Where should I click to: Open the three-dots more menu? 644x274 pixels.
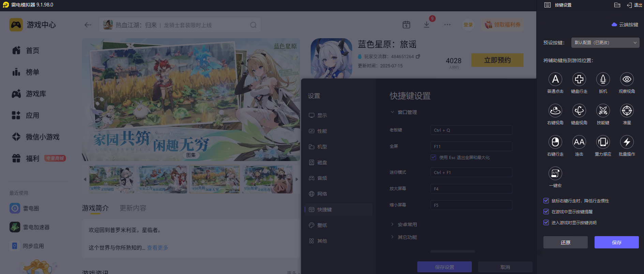pos(447,25)
